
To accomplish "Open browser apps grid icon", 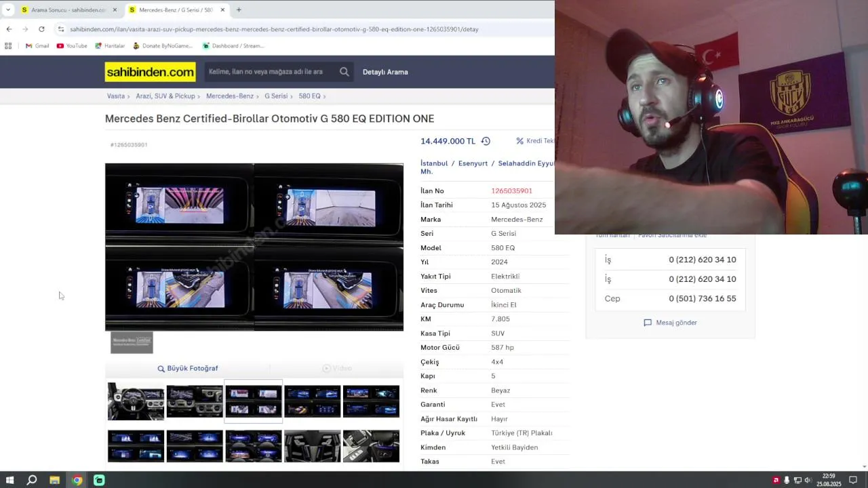I will point(8,46).
